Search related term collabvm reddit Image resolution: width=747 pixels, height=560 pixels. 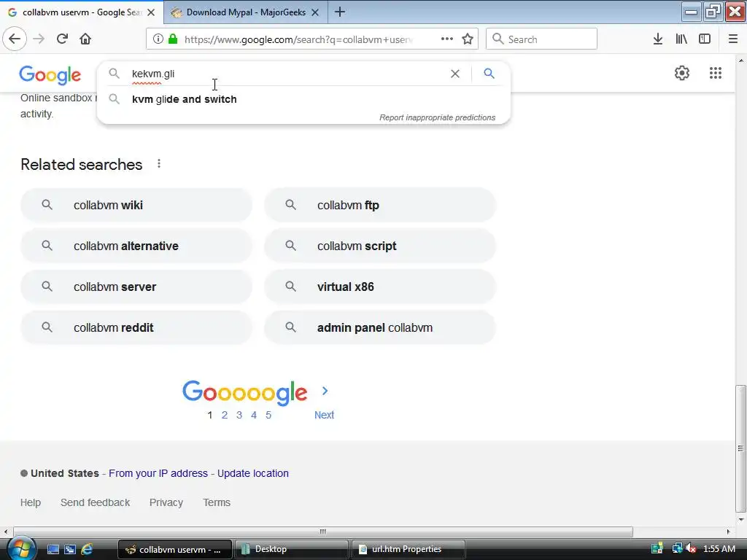[x=136, y=327]
